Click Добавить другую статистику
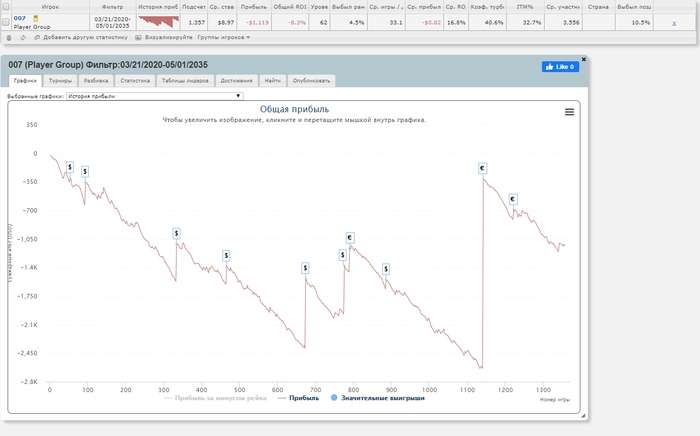700x436 pixels. click(x=85, y=37)
